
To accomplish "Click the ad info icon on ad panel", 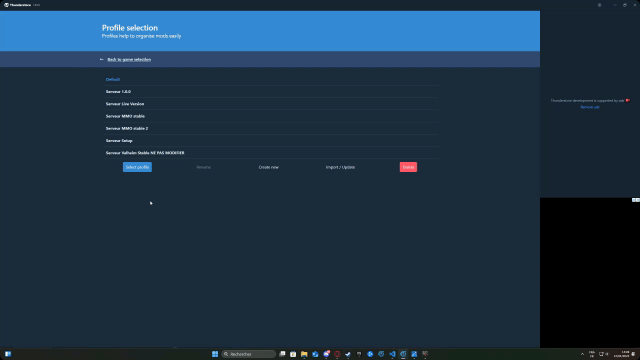I will [634, 200].
